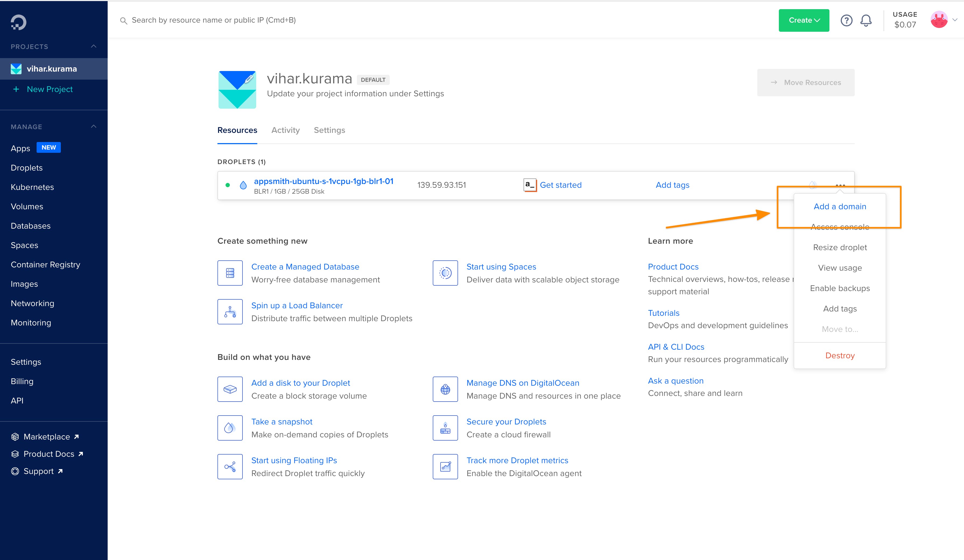Click the Floating IPs icon tile
The image size is (964, 560).
pos(230,466)
